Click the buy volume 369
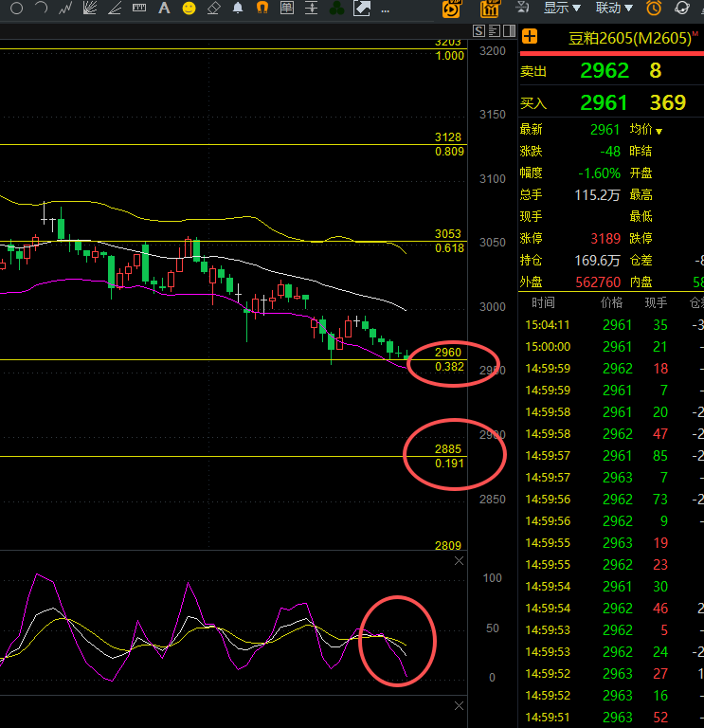The width and height of the screenshot is (704, 728). point(668,102)
